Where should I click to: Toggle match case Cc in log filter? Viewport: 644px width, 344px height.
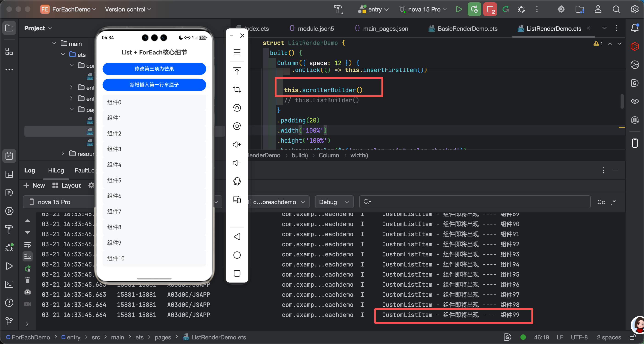[x=601, y=202]
